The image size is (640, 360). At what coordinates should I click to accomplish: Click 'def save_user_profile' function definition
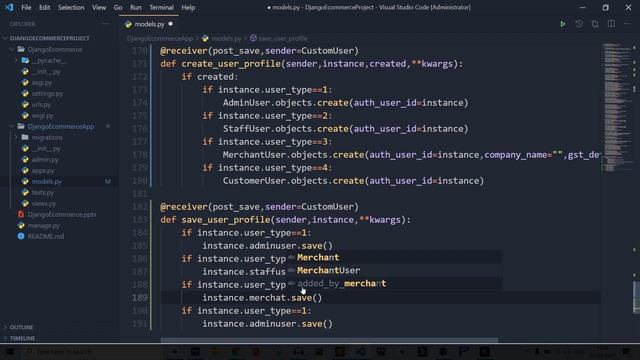285,220
